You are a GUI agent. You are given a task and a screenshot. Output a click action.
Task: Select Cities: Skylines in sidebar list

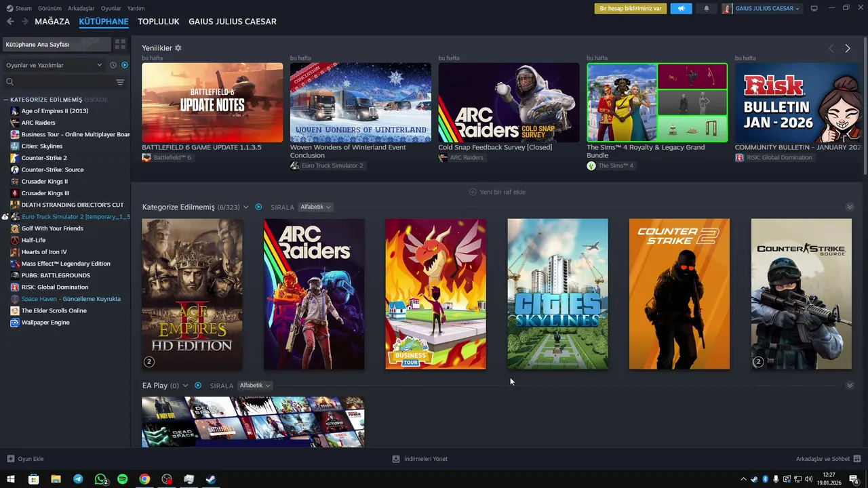point(42,146)
